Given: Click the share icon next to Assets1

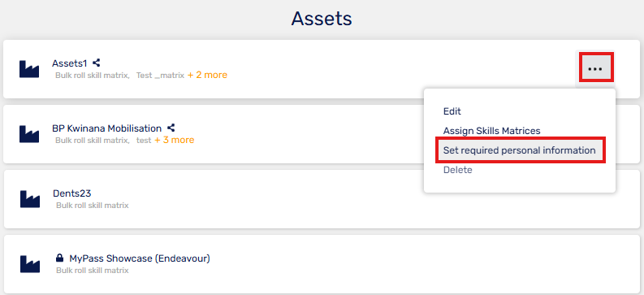Looking at the screenshot, I should (96, 63).
